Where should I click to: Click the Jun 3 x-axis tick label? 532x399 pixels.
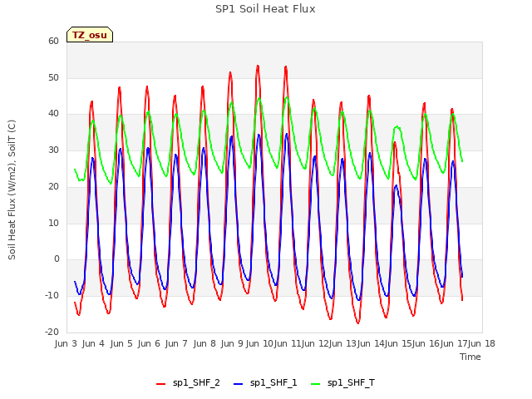[x=66, y=343]
